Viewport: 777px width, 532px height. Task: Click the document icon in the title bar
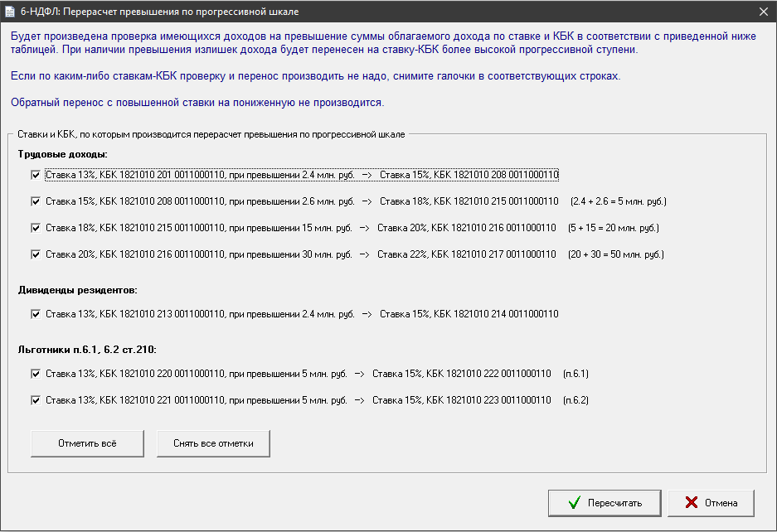pyautogui.click(x=10, y=12)
